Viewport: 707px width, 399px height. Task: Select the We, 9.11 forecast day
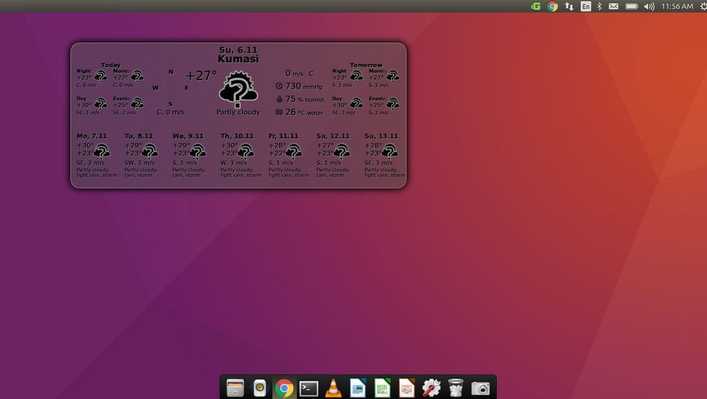click(x=188, y=136)
